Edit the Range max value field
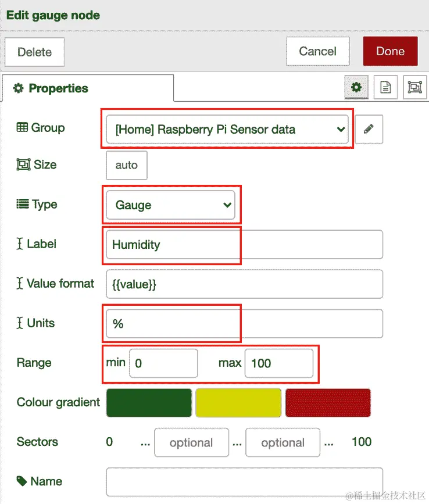Screen dimensions: 429x504 (x=279, y=363)
